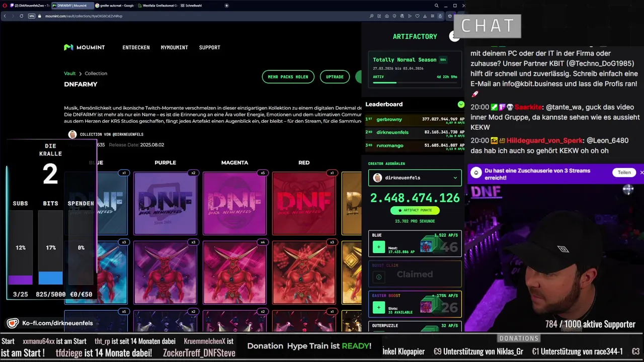Open the shield ad-blocker icon
The image size is (644, 362).
(394, 16)
